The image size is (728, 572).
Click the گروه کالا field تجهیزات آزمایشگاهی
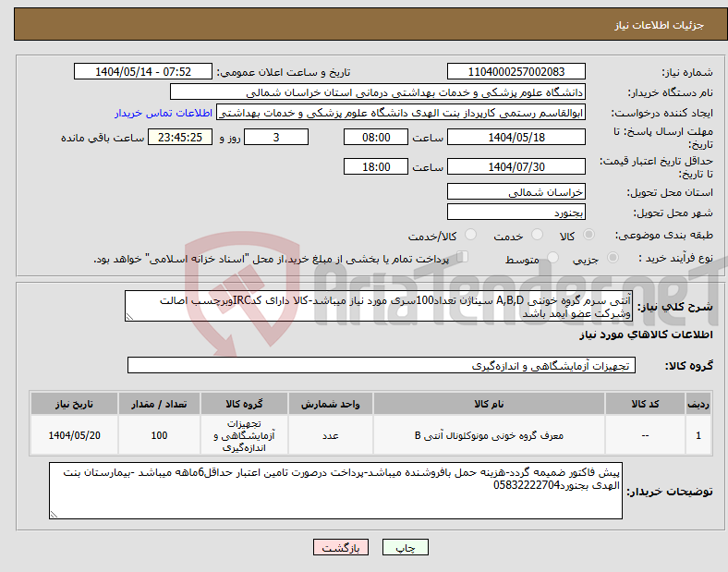(382, 365)
